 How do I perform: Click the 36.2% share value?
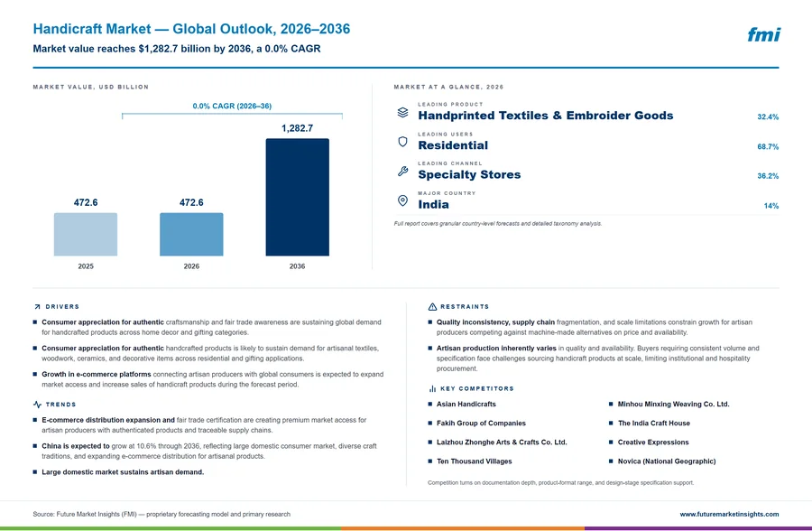click(768, 176)
